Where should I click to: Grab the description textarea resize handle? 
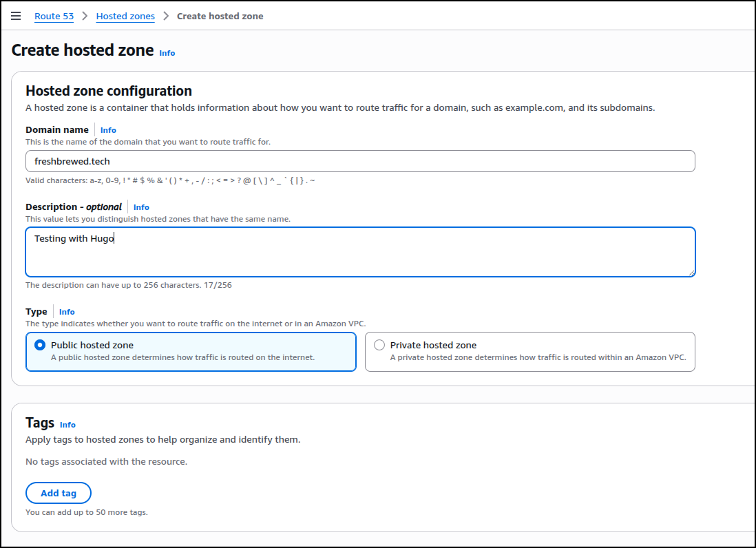point(691,273)
